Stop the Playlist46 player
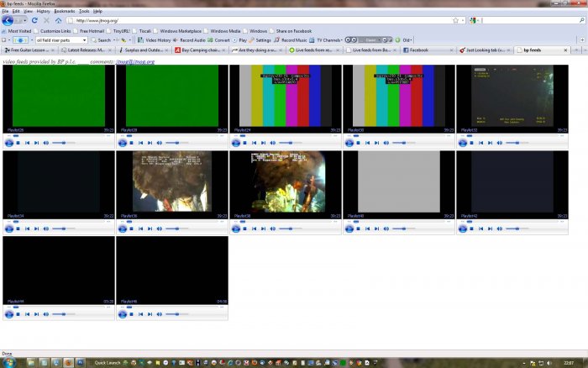 coord(131,314)
